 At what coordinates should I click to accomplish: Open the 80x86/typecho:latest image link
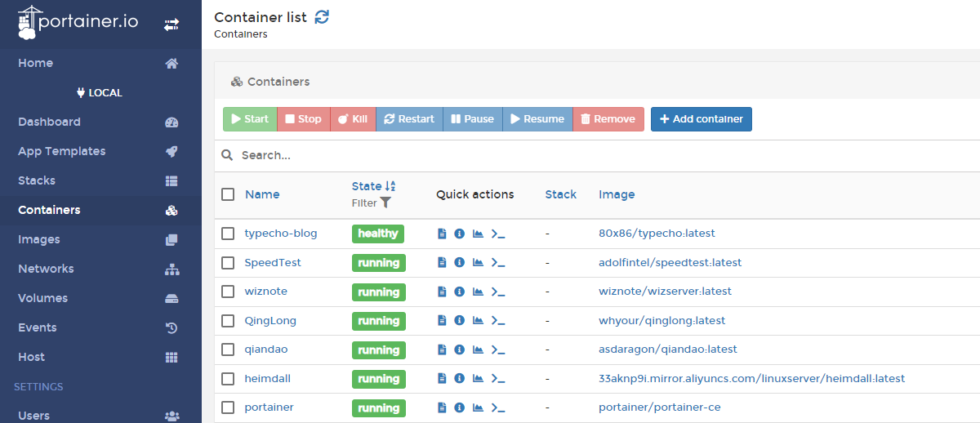[x=657, y=234]
